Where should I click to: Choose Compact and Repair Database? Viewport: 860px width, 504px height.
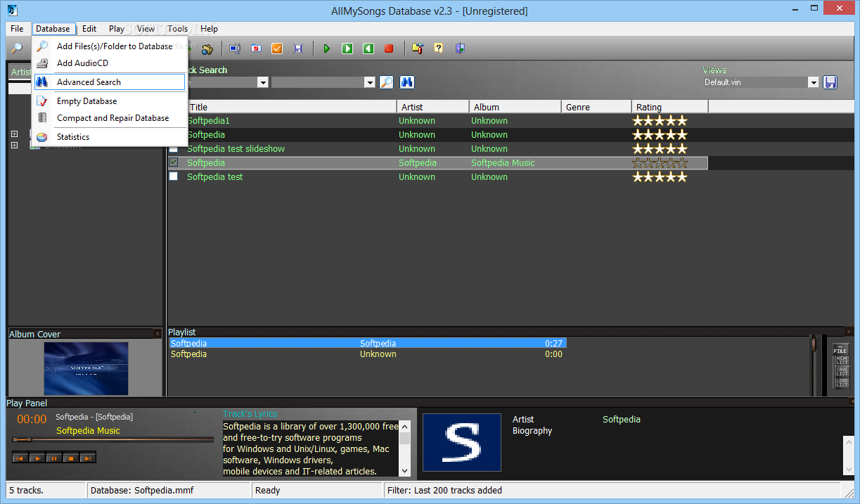coord(110,118)
